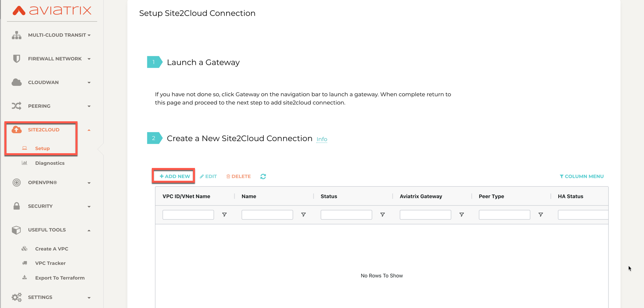Click the Security padlock icon

coord(16,206)
